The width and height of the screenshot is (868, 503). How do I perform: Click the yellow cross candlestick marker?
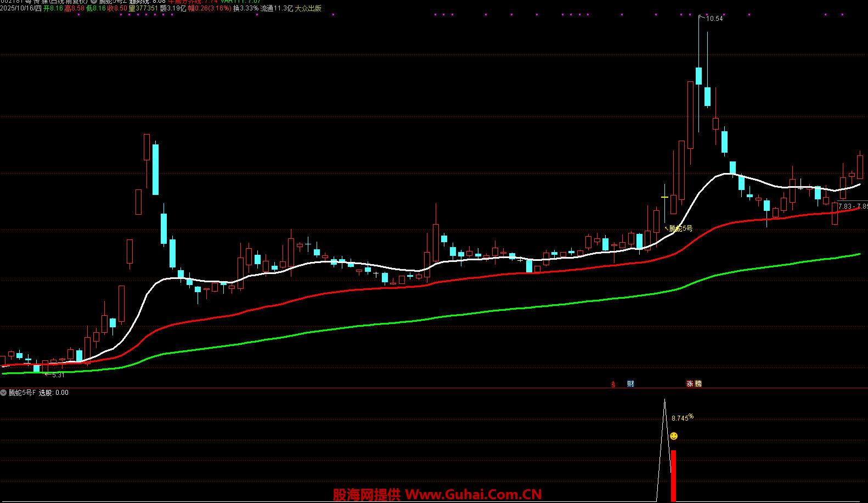[664, 197]
